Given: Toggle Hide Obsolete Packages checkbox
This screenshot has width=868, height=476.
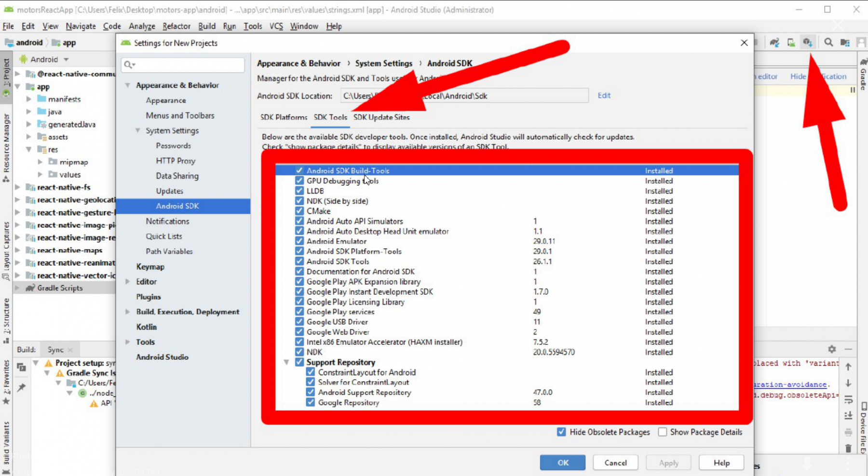Looking at the screenshot, I should (561, 432).
